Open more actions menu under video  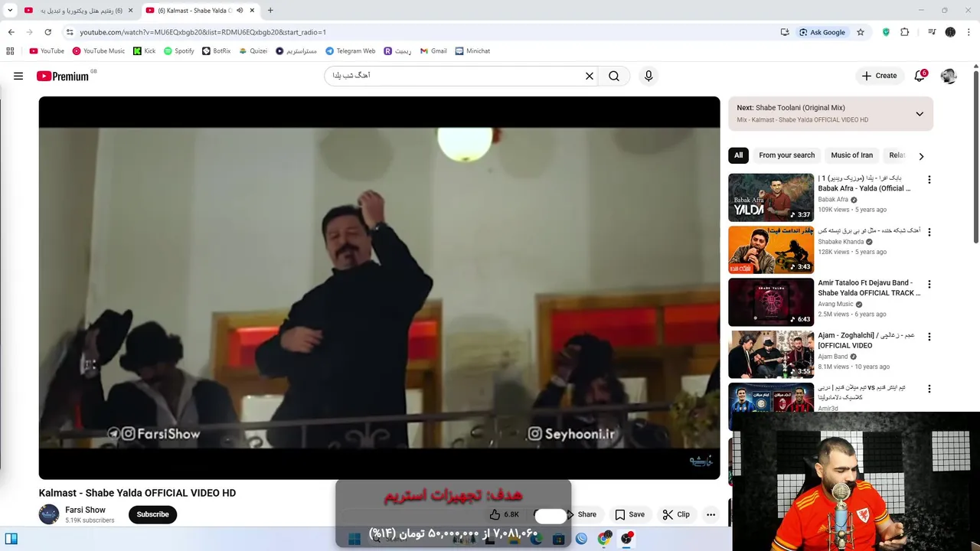(x=710, y=514)
